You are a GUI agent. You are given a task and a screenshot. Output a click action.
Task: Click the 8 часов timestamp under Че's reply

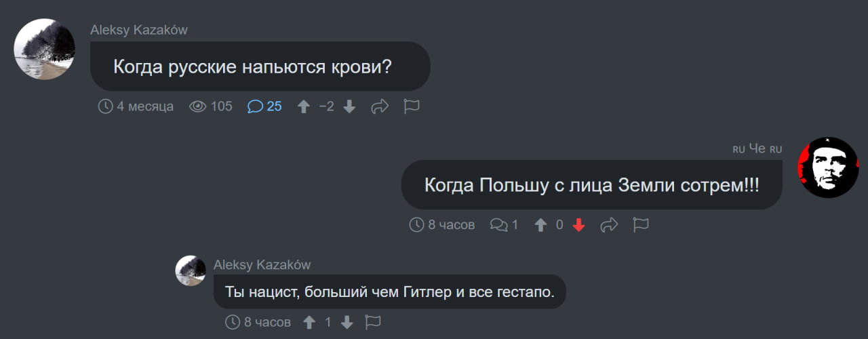[x=442, y=224]
